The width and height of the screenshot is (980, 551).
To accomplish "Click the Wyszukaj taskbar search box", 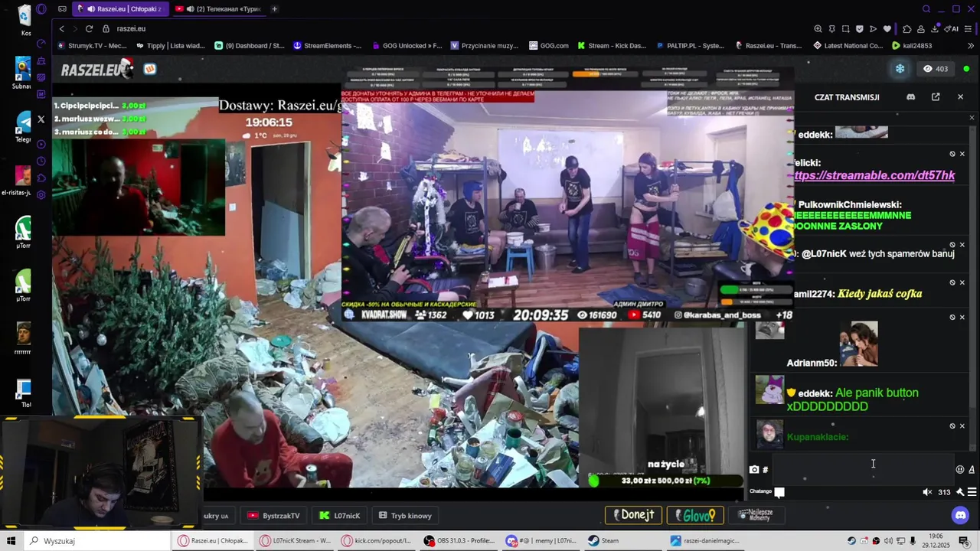I will click(x=98, y=541).
